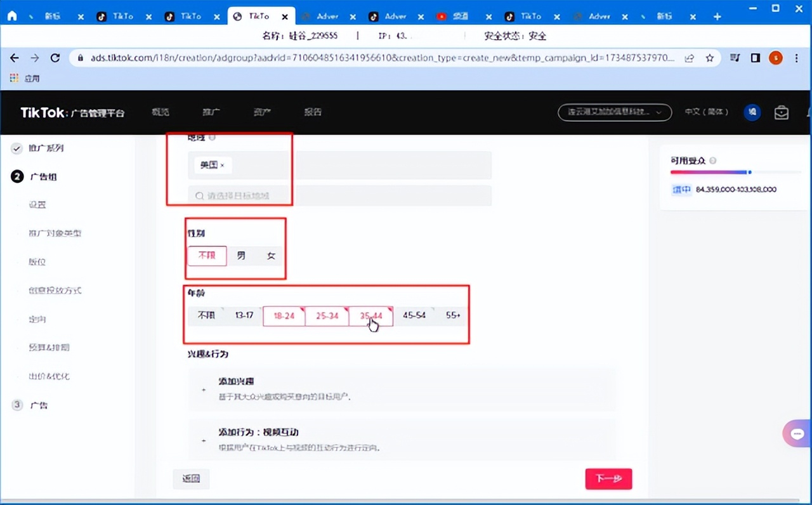Open the account selector dropdown
Image resolution: width=812 pixels, height=505 pixels.
coord(614,112)
